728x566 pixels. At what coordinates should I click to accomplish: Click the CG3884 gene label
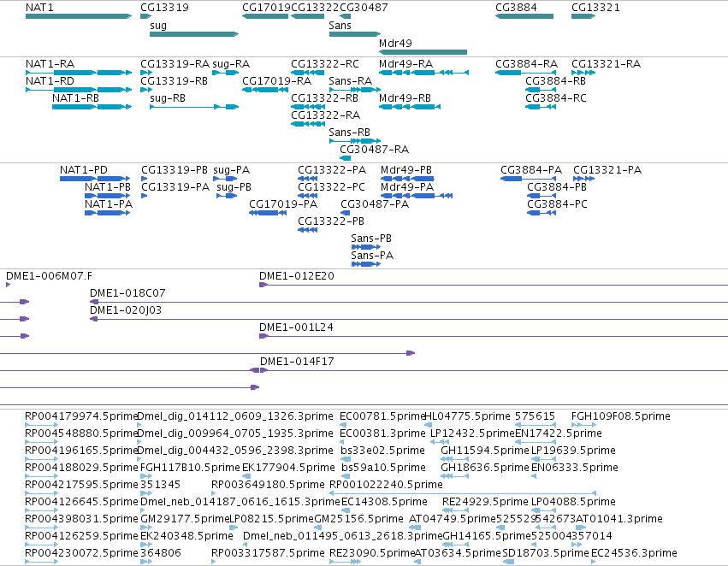click(x=517, y=8)
